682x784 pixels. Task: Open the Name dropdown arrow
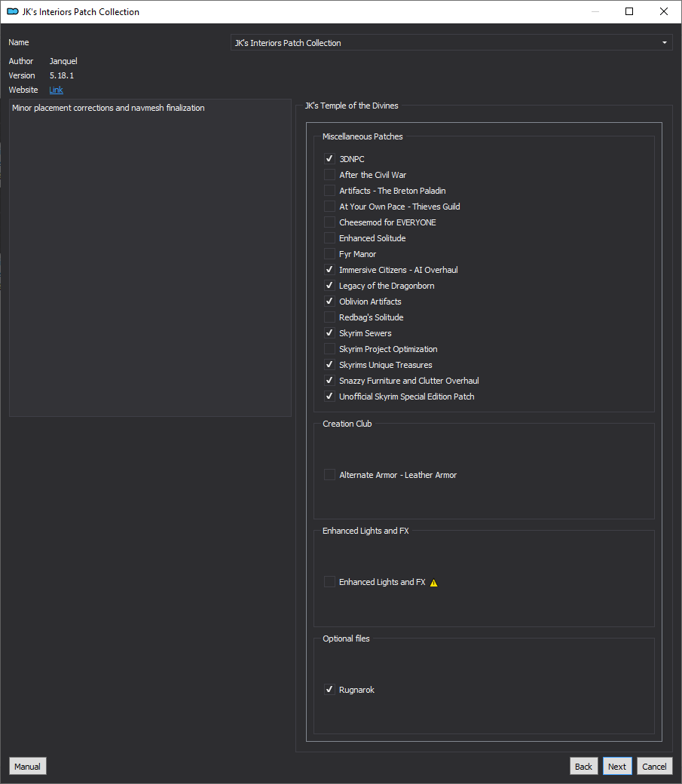pos(665,43)
